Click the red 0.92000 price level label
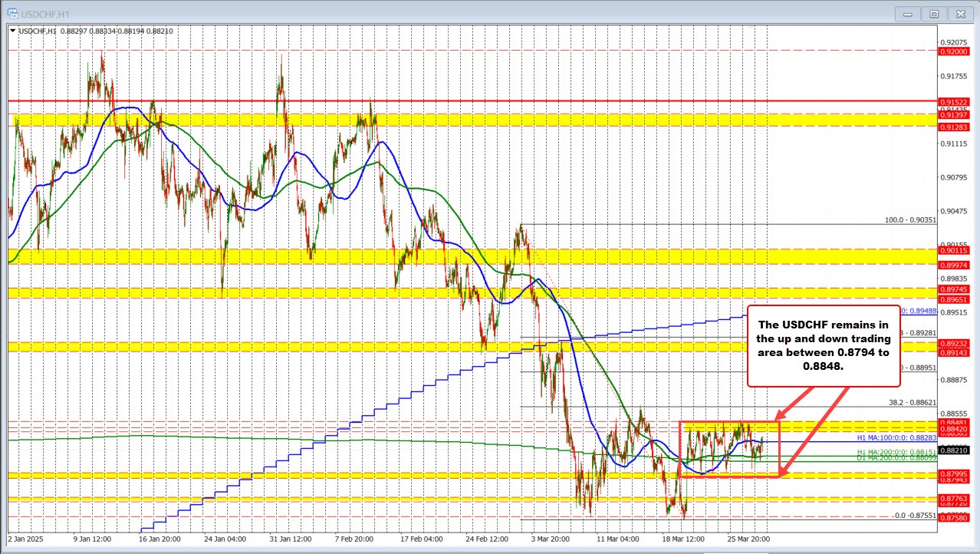This screenshot has width=980, height=554. point(953,51)
